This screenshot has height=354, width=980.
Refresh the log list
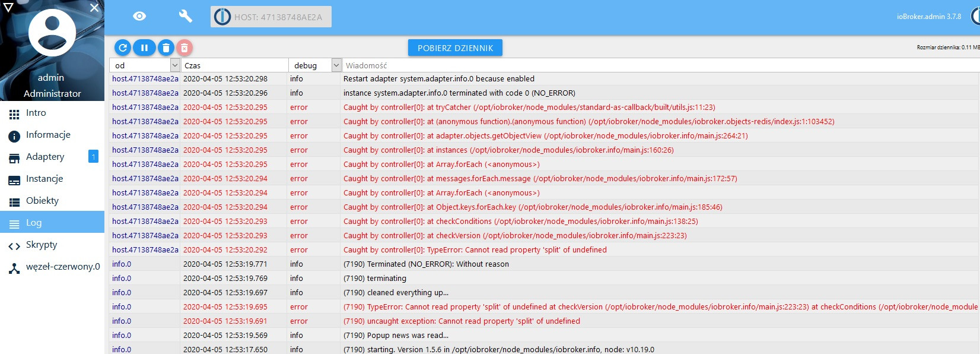coord(123,48)
